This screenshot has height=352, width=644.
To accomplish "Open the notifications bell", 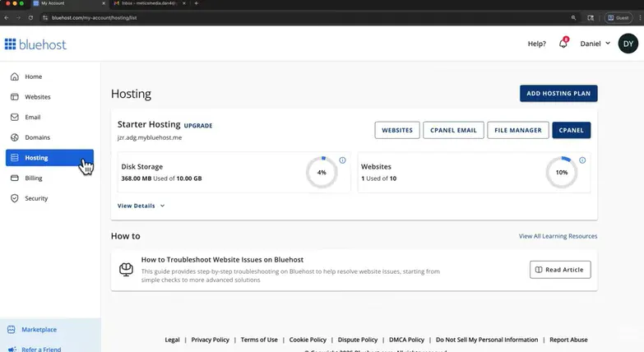I will (x=563, y=43).
